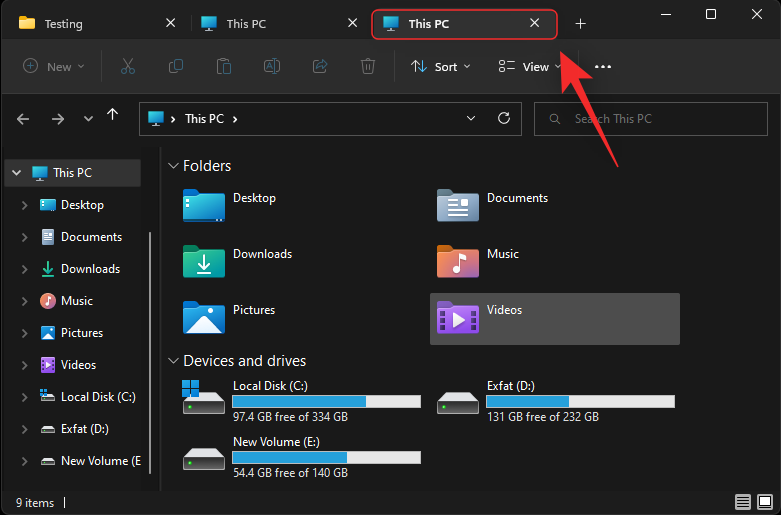Click the Delete trash icon
This screenshot has width=781, height=515.
tap(368, 66)
